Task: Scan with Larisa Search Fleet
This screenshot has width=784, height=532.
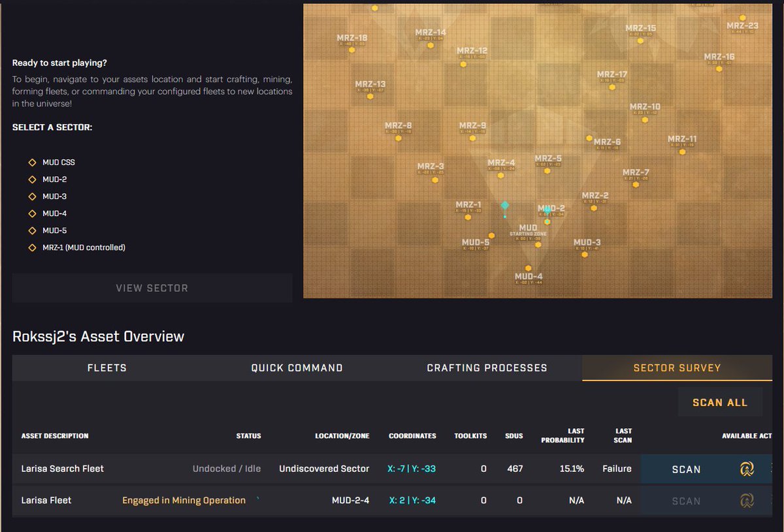Action: (x=686, y=469)
